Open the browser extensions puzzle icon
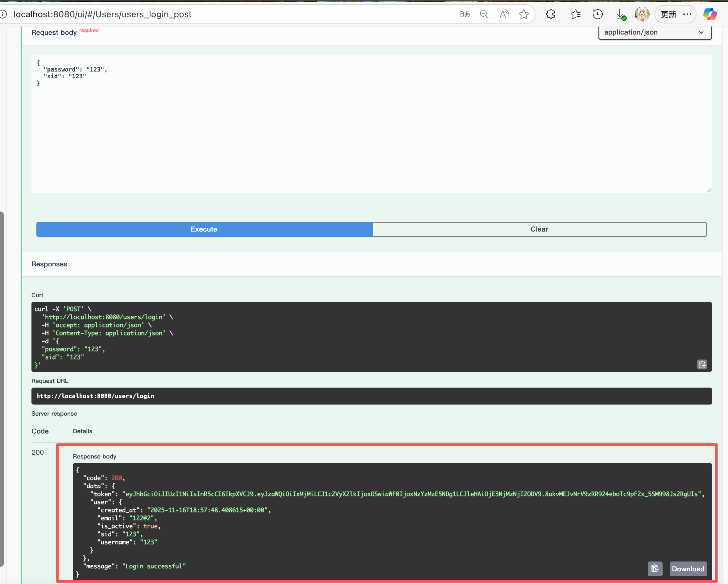This screenshot has width=728, height=584. [550, 14]
